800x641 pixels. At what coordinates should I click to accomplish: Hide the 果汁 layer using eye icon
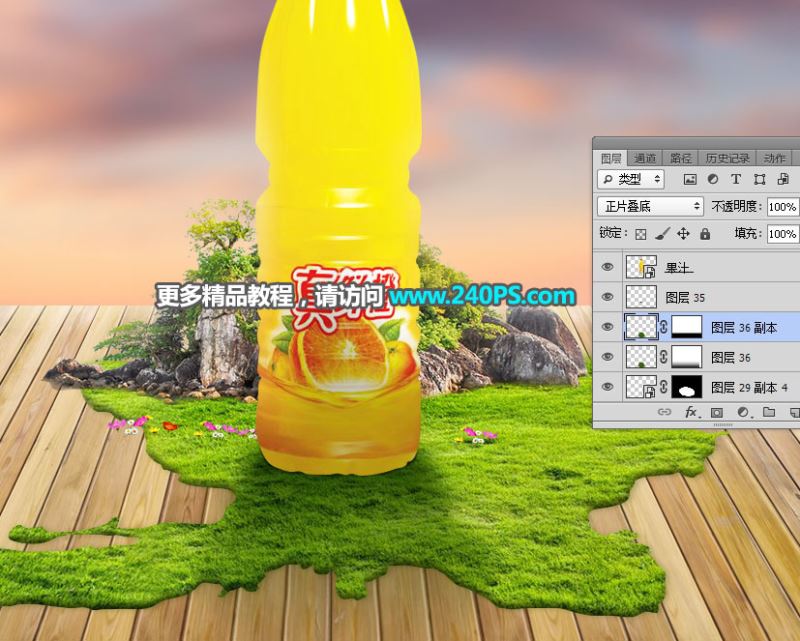coord(607,267)
